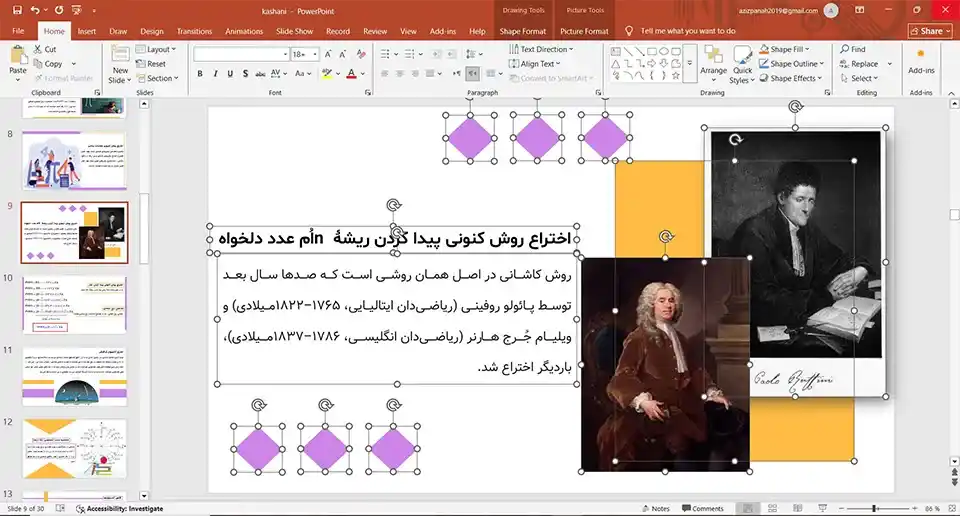The image size is (960, 516).
Task: Click the Replace button
Action: [859, 64]
